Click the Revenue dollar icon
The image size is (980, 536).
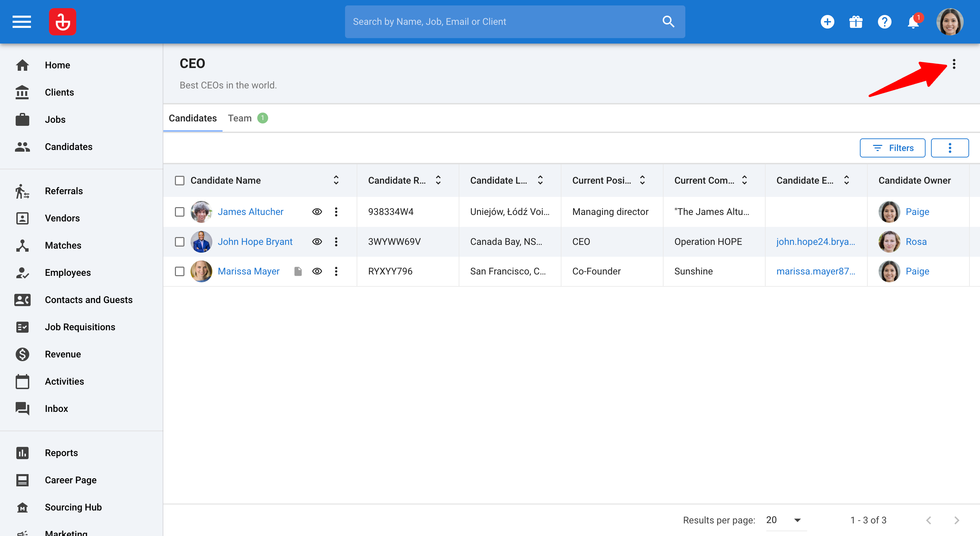pos(22,354)
